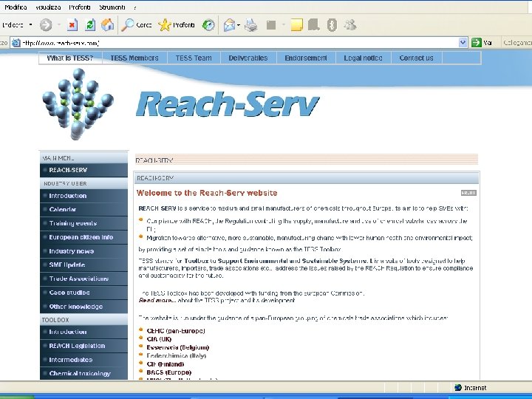Go to the Home page icon
532x399 pixels.
(x=108, y=25)
